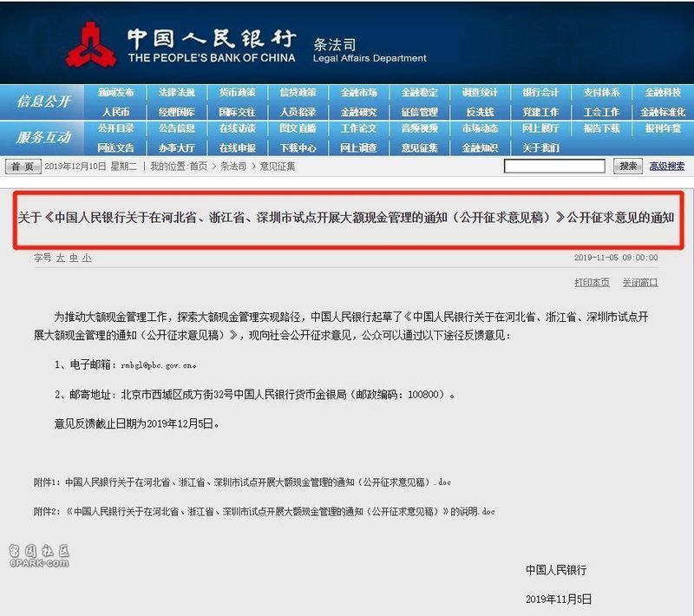Click the 搜索 search button
The width and height of the screenshot is (694, 616).
628,167
